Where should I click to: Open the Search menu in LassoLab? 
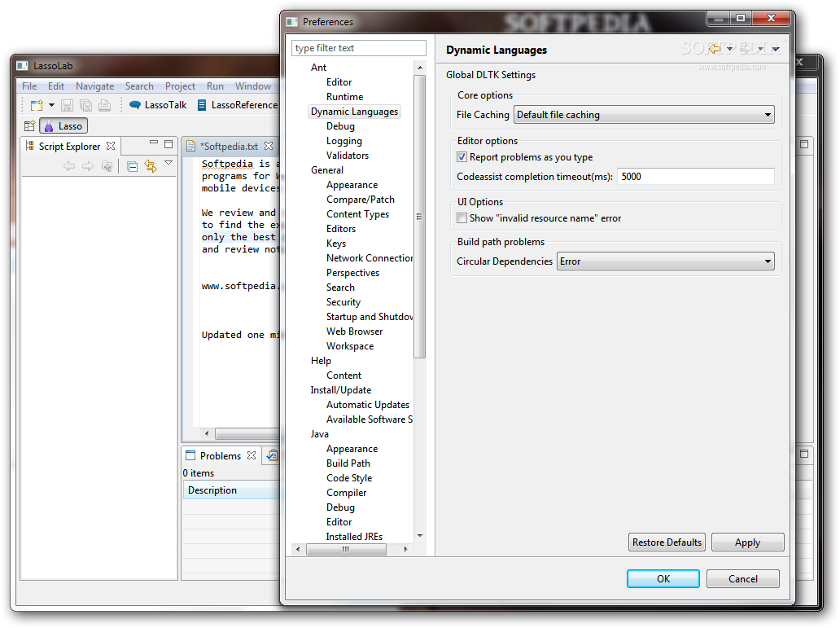[139, 86]
